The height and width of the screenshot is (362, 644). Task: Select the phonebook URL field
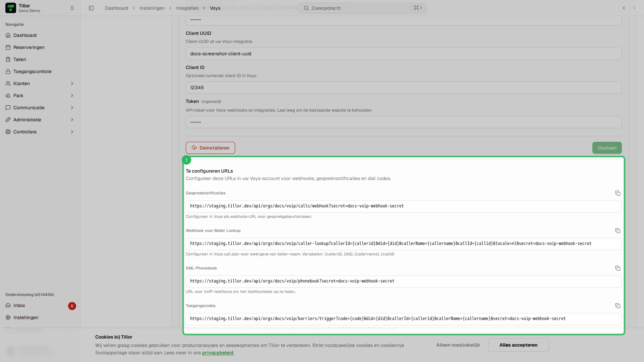[404, 281]
